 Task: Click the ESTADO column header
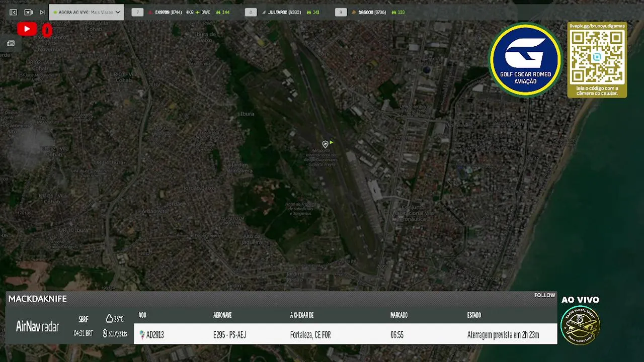474,315
